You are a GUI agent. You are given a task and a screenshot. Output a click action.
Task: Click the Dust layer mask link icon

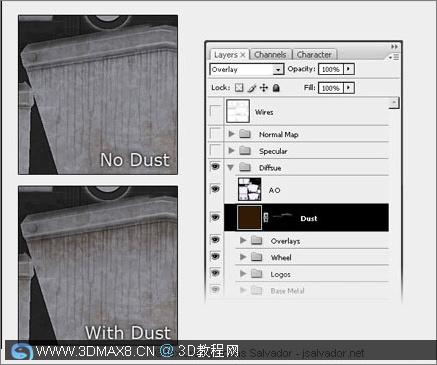pos(266,217)
